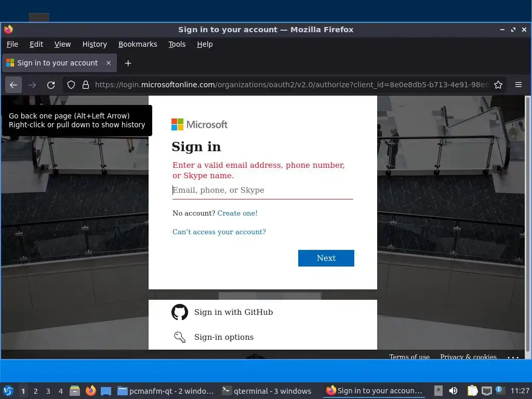This screenshot has width=532, height=399.
Task: Click the GitHub logo icon
Action: (180, 312)
